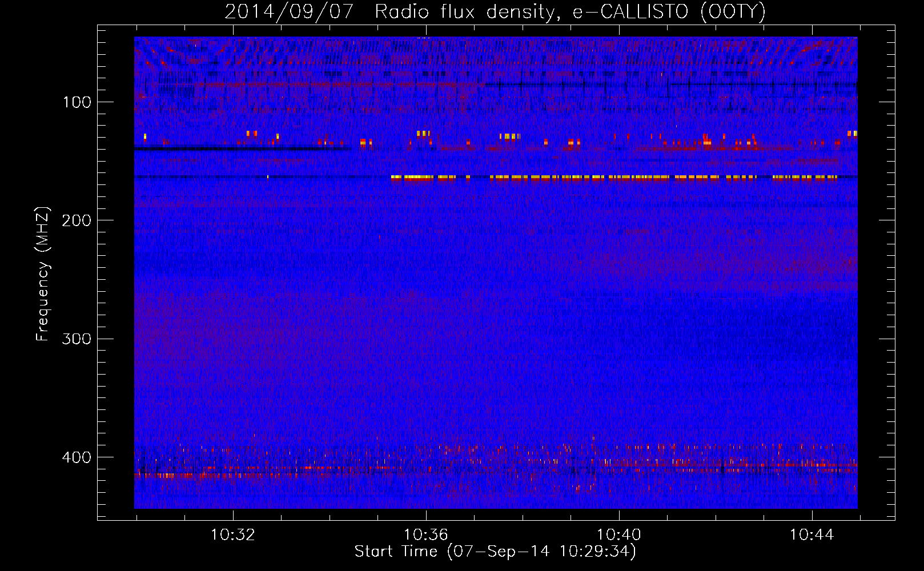
Task: Click the yellow burst at the spectrogram's right edge
Action: (852, 134)
